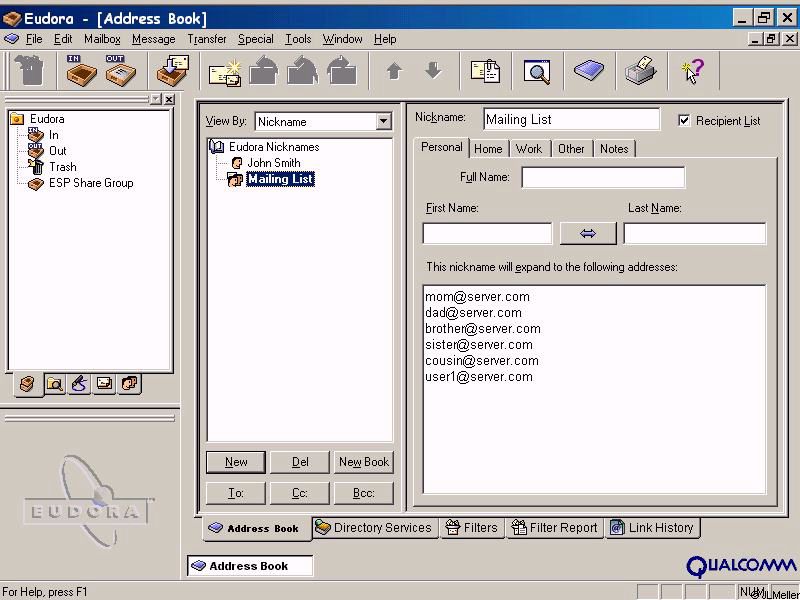This screenshot has height=600, width=800.
Task: Open the Filter Report tab
Action: [x=554, y=528]
